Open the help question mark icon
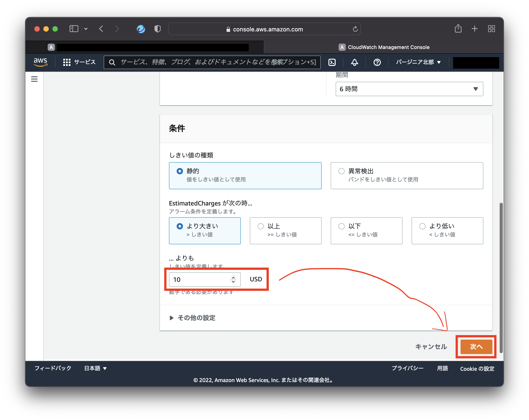 (x=377, y=62)
